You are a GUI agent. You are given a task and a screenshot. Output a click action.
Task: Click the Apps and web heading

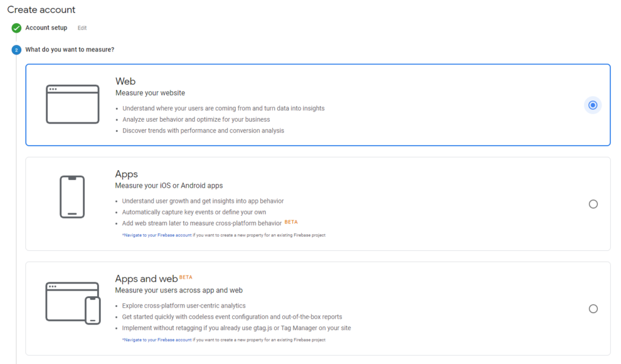pos(146,279)
